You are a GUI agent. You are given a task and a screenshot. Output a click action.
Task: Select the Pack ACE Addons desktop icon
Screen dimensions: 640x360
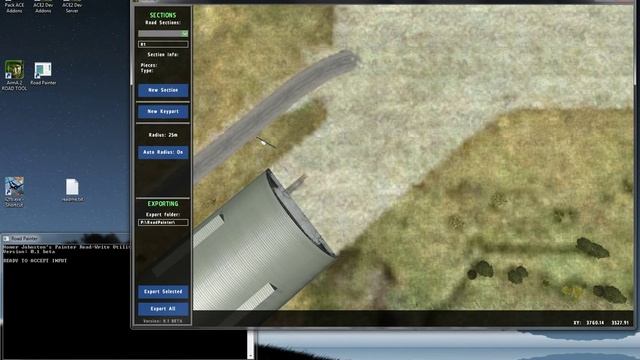(14, 7)
